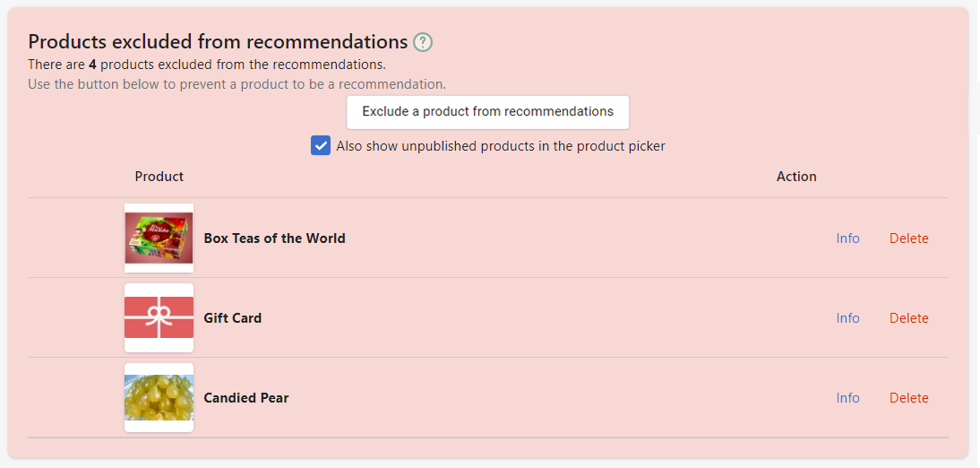The height and width of the screenshot is (468, 980).
Task: Click the unpublished products checkbox label text
Action: point(501,146)
